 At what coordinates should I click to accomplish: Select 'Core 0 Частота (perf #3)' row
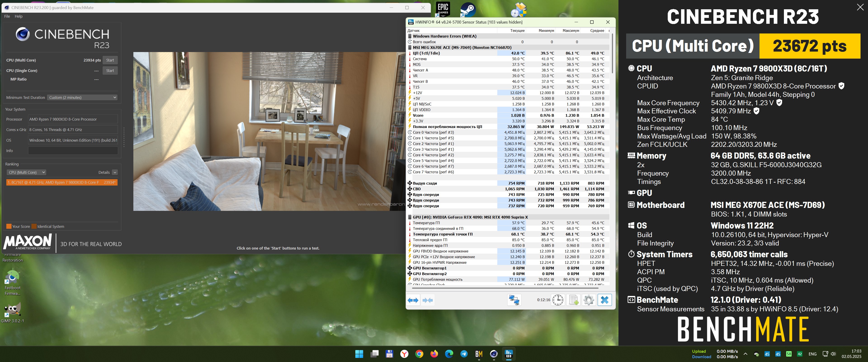(x=508, y=133)
